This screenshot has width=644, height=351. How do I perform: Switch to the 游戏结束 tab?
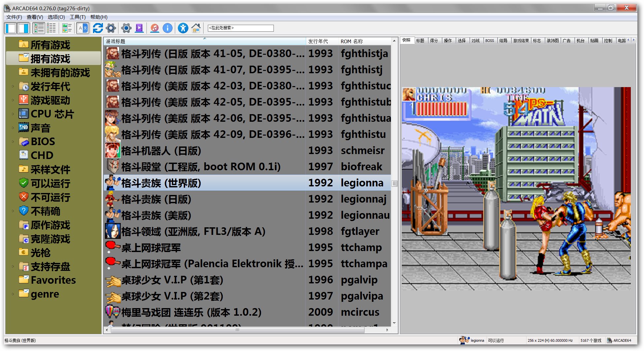(521, 41)
